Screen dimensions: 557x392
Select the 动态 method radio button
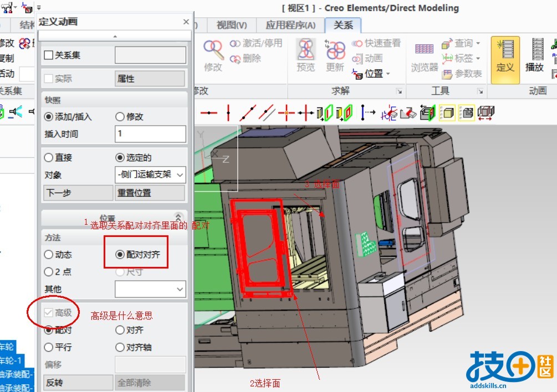pyautogui.click(x=49, y=255)
